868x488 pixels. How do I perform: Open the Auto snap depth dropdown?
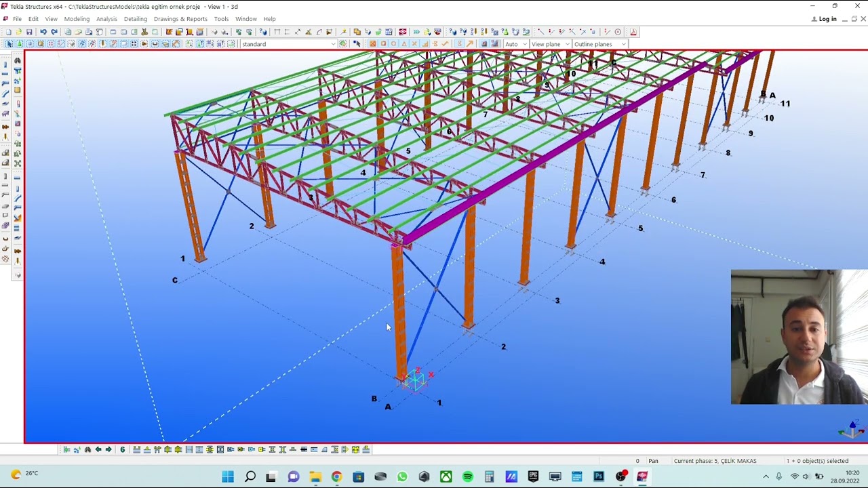(x=517, y=44)
